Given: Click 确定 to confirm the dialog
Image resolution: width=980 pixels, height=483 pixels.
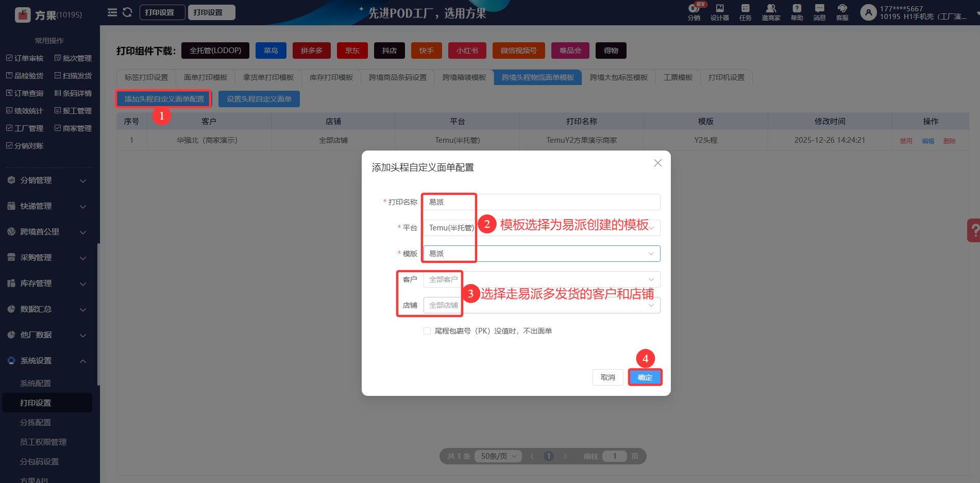Looking at the screenshot, I should (x=645, y=377).
